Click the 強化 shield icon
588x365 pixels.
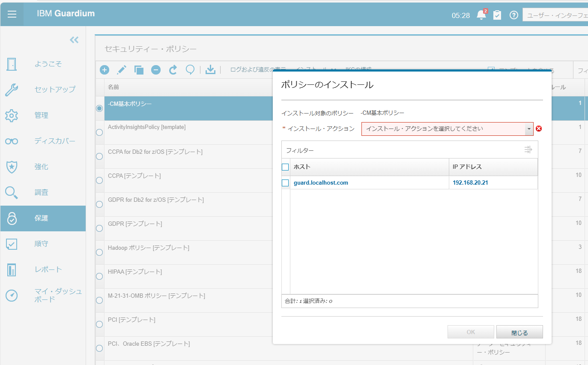(x=12, y=167)
